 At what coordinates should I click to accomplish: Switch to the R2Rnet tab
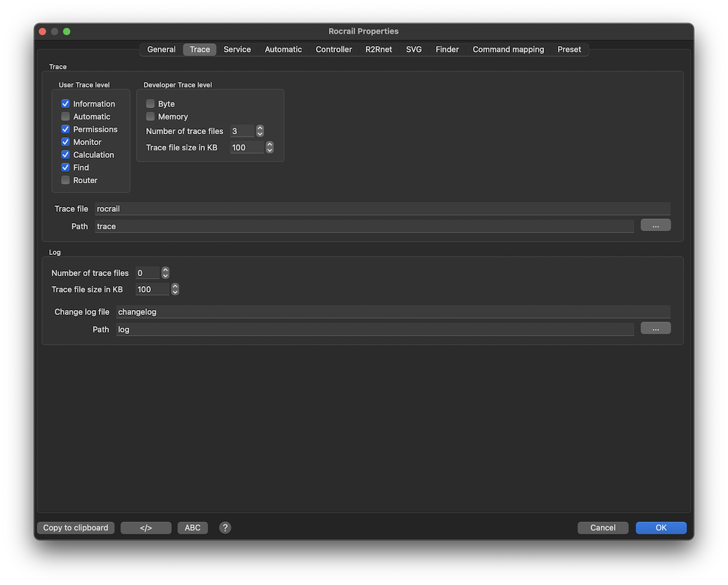click(379, 50)
